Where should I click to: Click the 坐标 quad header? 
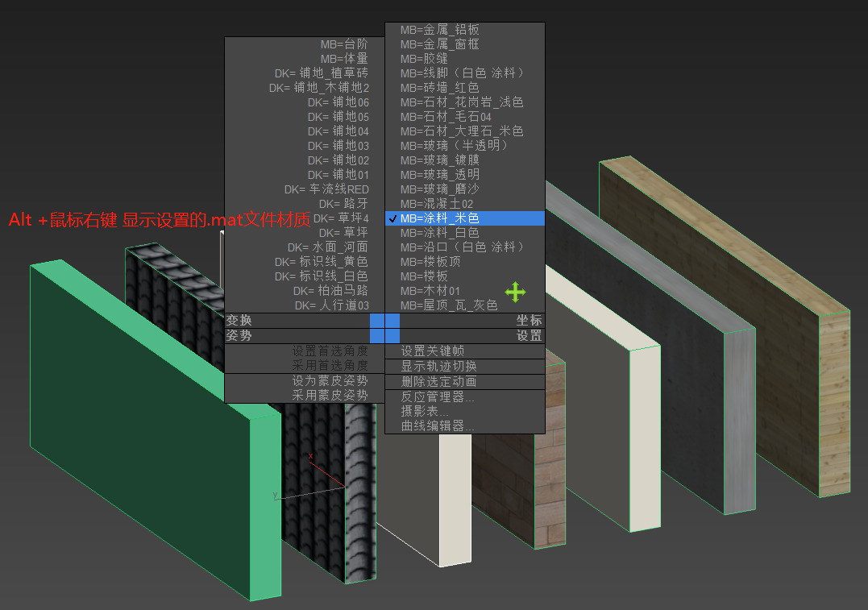pos(529,320)
